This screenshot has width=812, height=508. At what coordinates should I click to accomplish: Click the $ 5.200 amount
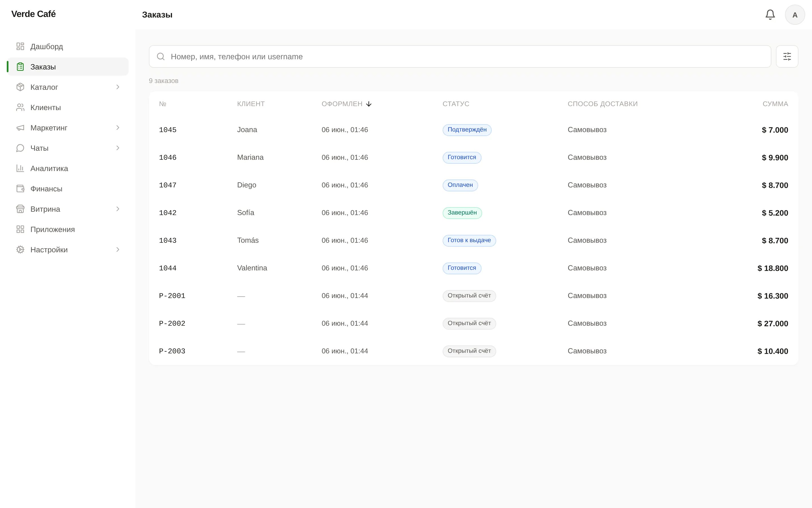tap(775, 213)
